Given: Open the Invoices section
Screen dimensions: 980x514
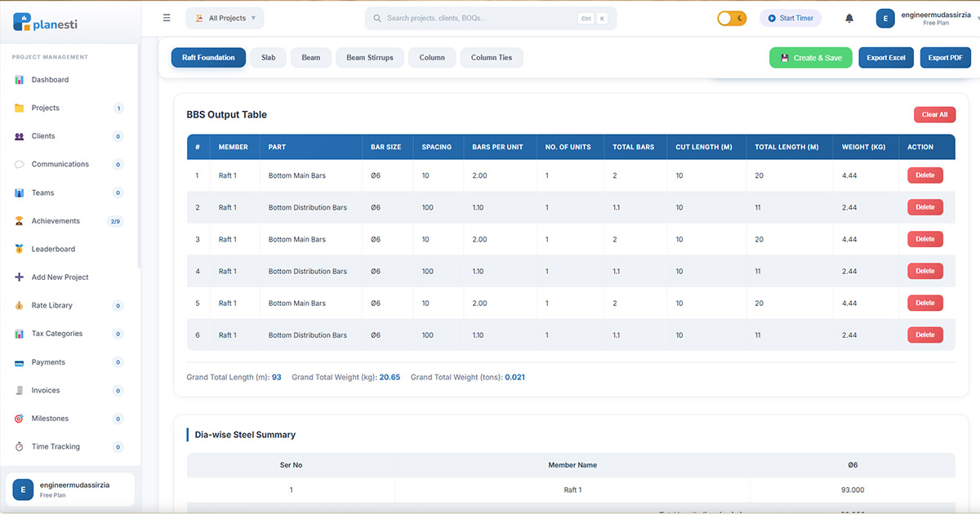Looking at the screenshot, I should [46, 390].
